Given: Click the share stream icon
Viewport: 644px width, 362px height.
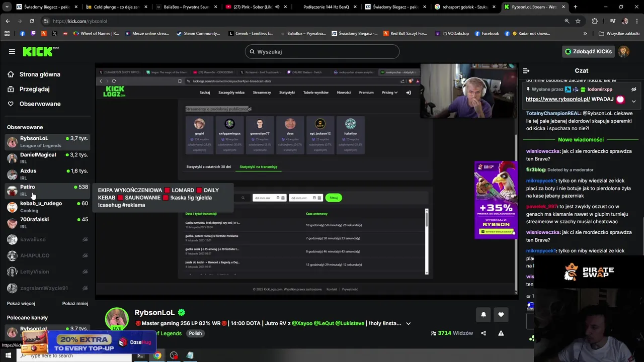Looking at the screenshot, I should pyautogui.click(x=484, y=333).
